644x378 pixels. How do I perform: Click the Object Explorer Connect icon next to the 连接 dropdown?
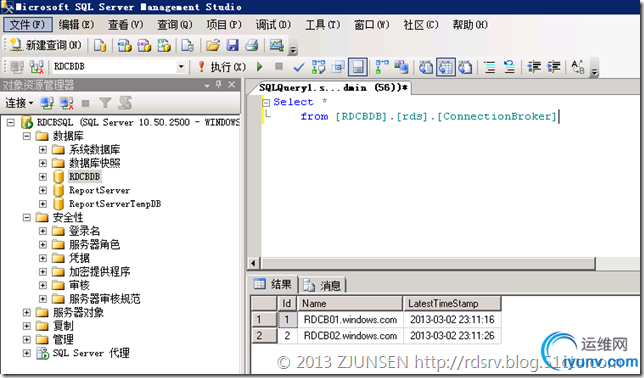(46, 103)
